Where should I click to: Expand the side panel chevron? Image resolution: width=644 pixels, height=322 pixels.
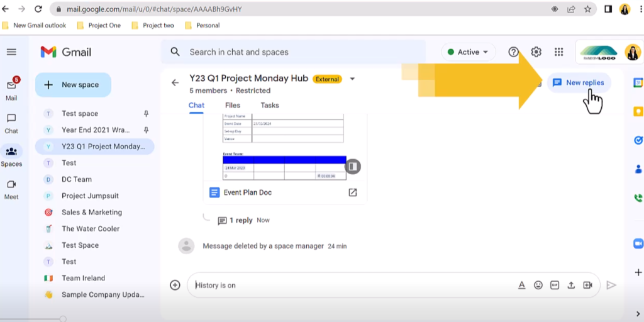coord(638,314)
